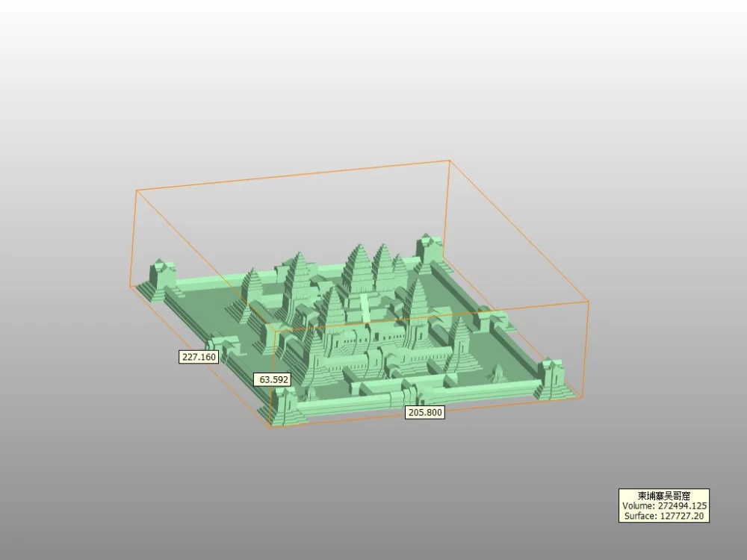Image resolution: width=747 pixels, height=560 pixels.
Task: Click the 227.160 dimension label
Action: (x=199, y=357)
